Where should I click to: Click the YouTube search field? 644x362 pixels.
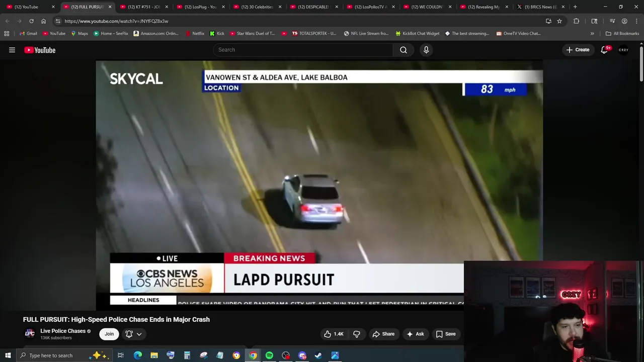303,50
